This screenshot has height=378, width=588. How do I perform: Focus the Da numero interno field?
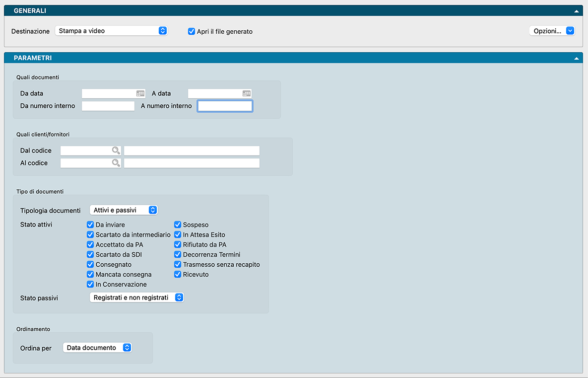click(x=108, y=106)
